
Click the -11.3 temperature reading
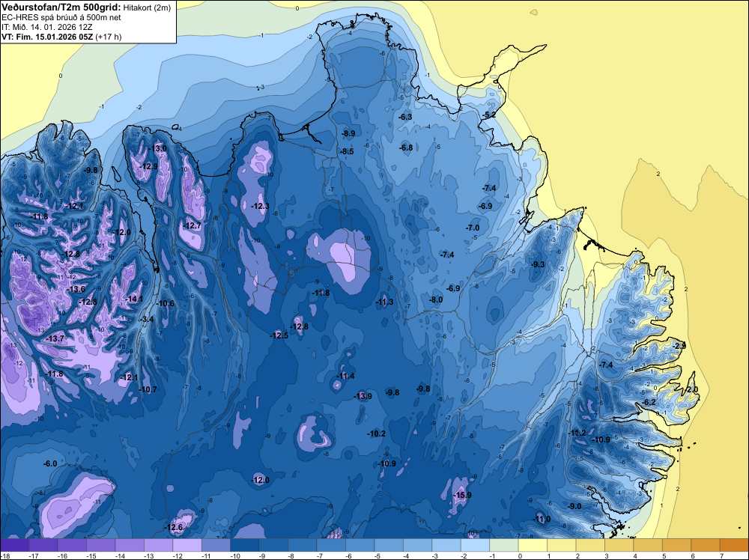[384, 302]
